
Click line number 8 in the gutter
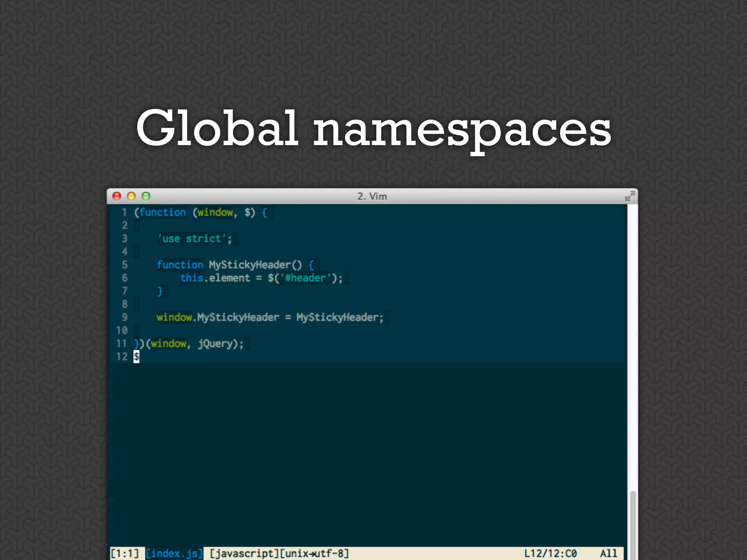(125, 304)
